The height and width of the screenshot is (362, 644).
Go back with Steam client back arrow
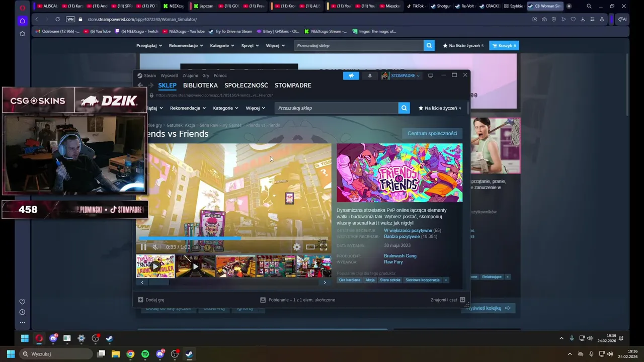140,85
